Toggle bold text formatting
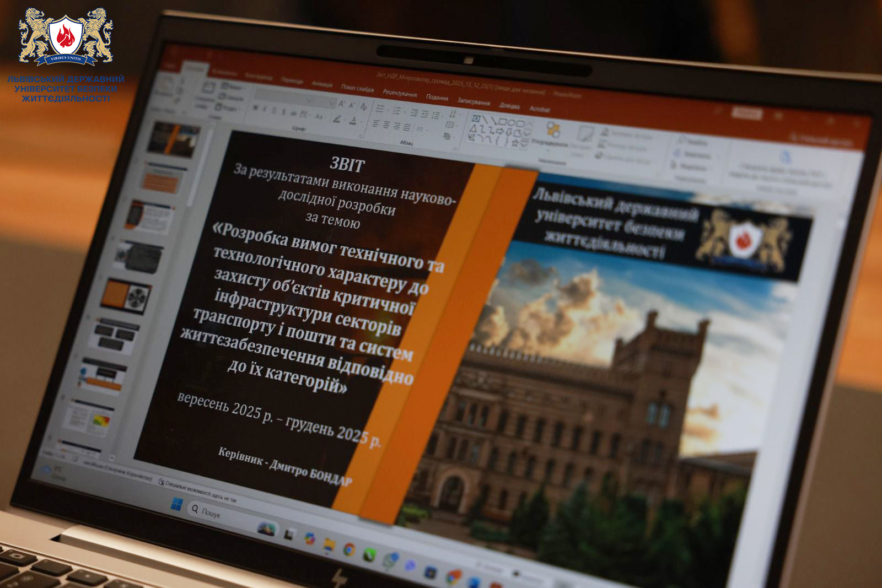 pyautogui.click(x=255, y=108)
